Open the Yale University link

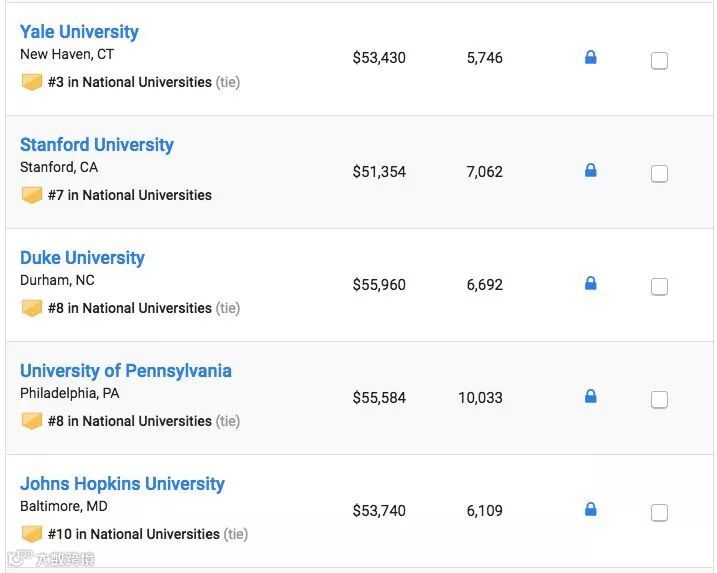pyautogui.click(x=79, y=32)
